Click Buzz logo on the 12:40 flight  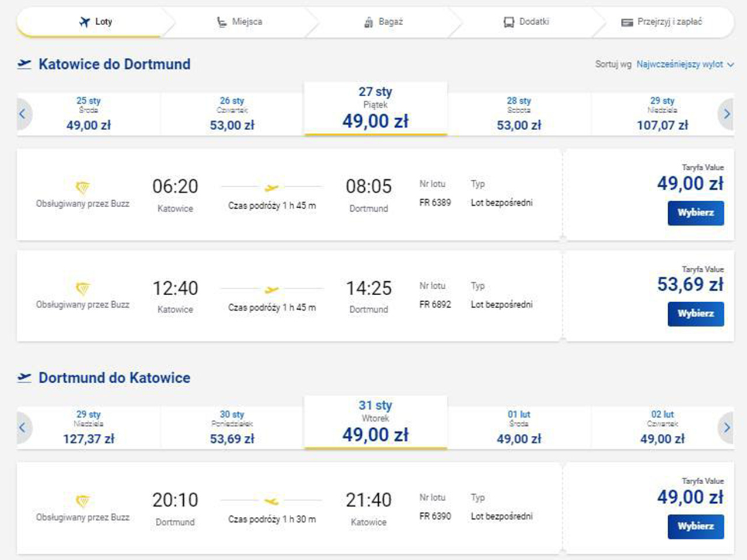tap(83, 289)
